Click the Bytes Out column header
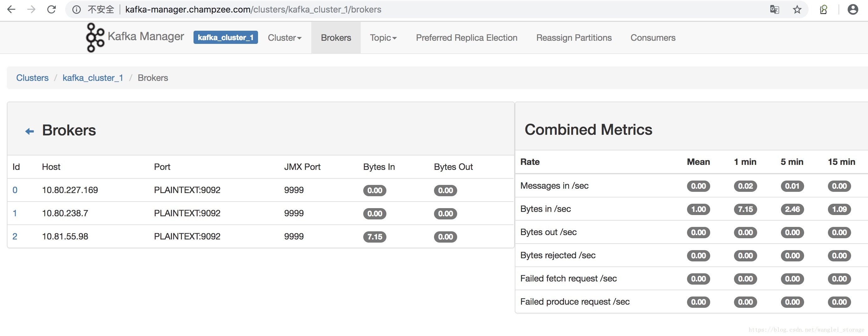Screen dimensions: 868x336 pos(453,167)
